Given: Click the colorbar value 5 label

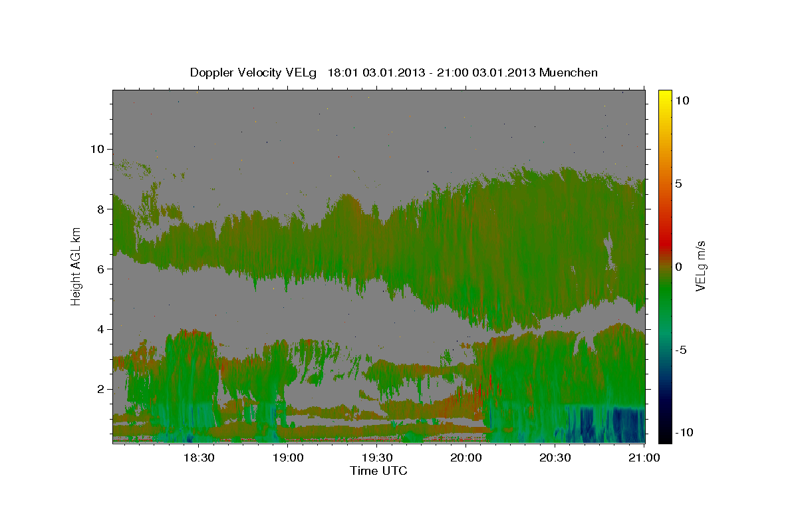Looking at the screenshot, I should coord(678,183).
